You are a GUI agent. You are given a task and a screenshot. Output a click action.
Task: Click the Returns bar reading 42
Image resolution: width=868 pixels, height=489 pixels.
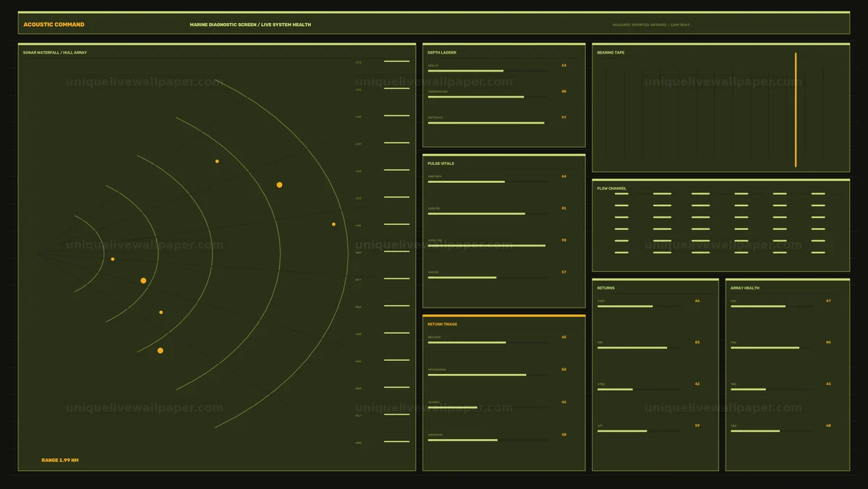pyautogui.click(x=639, y=389)
